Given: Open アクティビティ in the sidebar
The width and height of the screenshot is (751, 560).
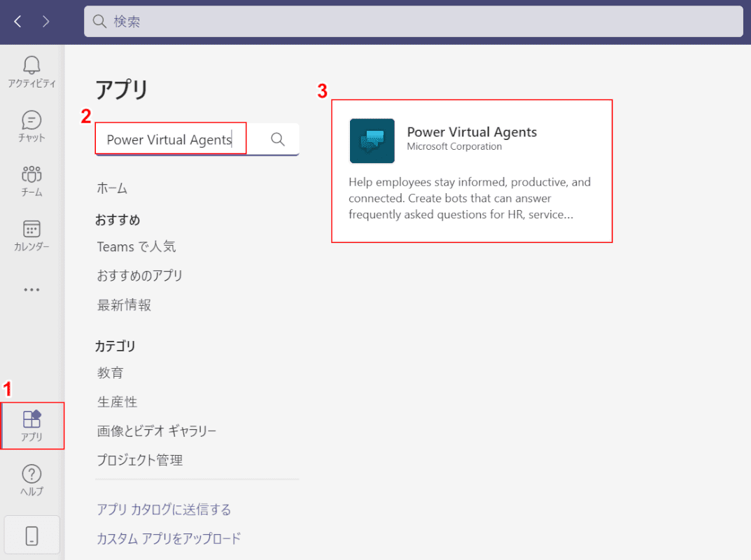Looking at the screenshot, I should 31,72.
